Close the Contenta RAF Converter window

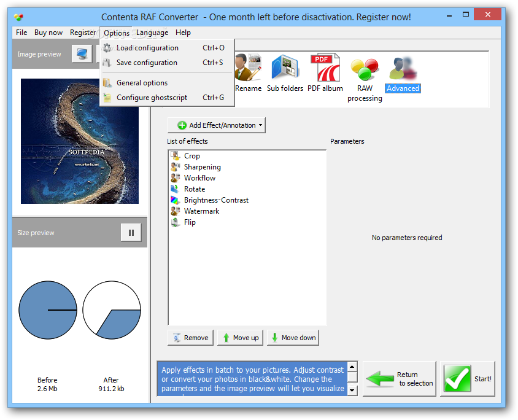click(487, 15)
